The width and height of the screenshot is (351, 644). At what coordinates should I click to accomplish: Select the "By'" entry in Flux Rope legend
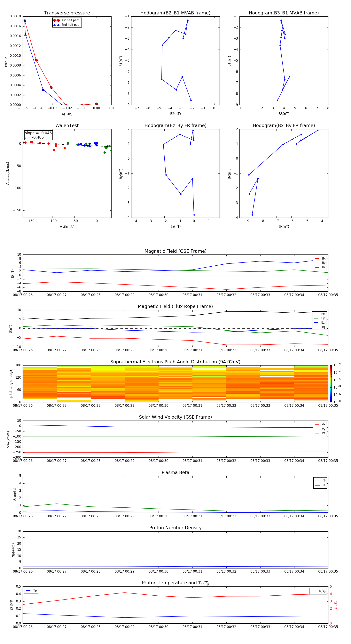tap(320, 318)
